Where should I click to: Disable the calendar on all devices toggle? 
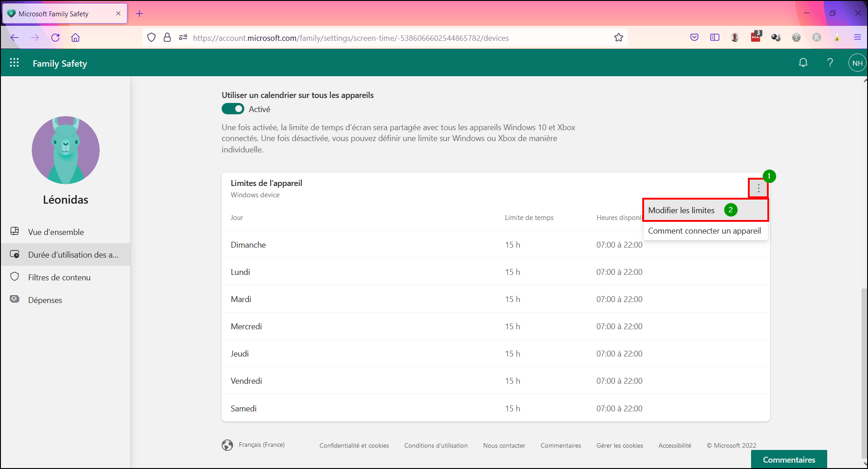pyautogui.click(x=233, y=109)
